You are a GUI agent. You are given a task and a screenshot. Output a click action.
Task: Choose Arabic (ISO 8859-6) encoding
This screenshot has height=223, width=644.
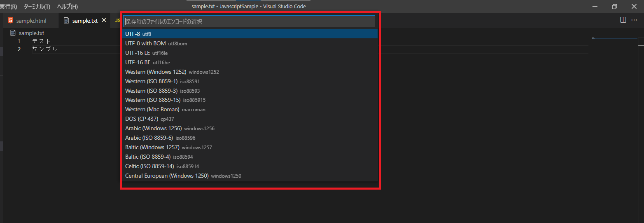[x=250, y=138]
